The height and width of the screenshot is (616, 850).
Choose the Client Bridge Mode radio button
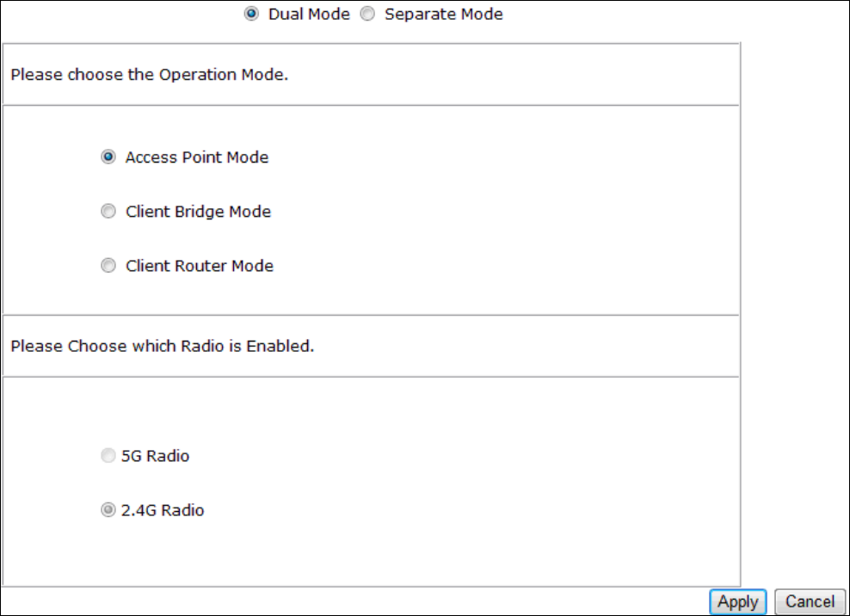108,212
